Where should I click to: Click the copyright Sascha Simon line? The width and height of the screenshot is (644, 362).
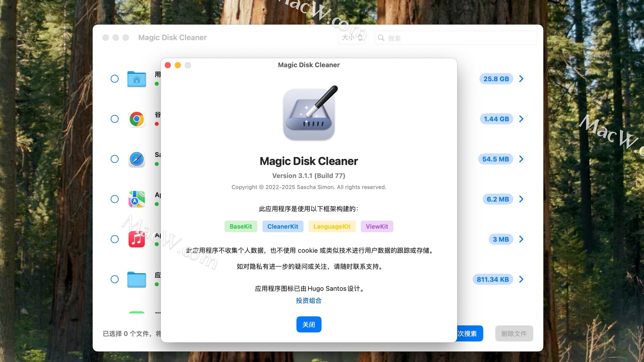click(x=309, y=187)
